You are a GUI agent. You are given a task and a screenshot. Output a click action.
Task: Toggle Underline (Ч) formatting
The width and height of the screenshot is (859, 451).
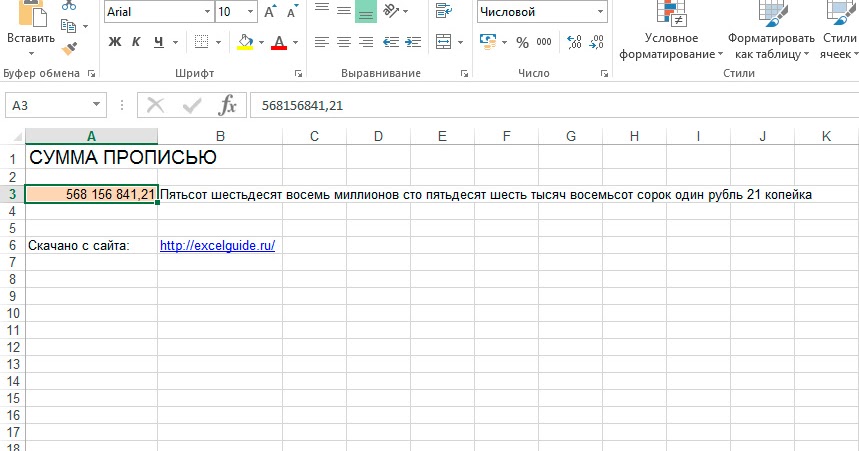tap(159, 42)
